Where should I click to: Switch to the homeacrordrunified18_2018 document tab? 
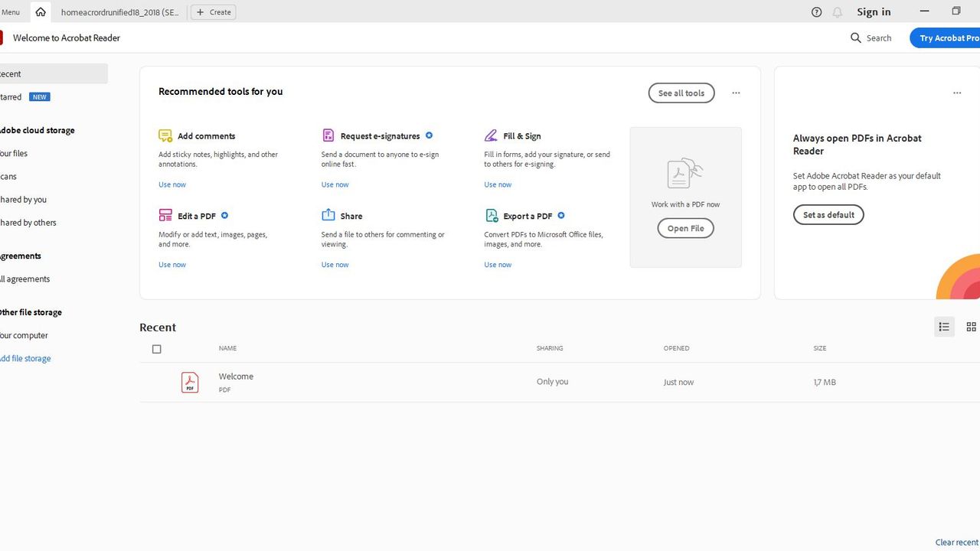(x=119, y=11)
